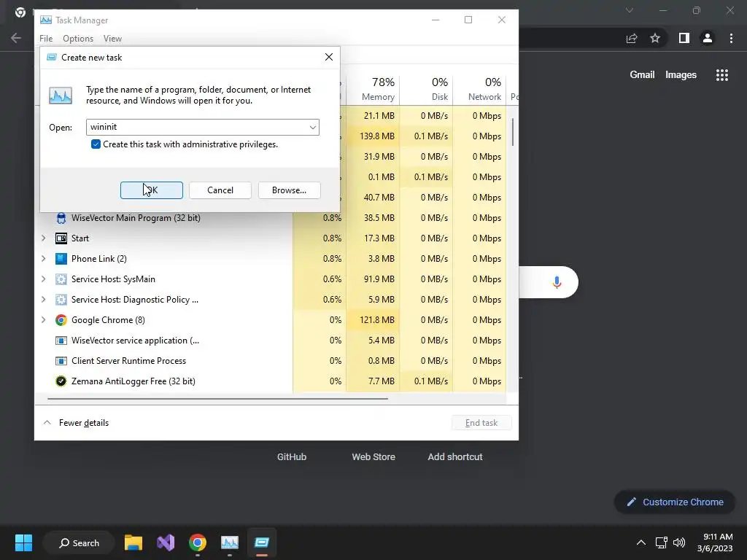
Task: Open the View menu in Task Manager
Action: 112,39
